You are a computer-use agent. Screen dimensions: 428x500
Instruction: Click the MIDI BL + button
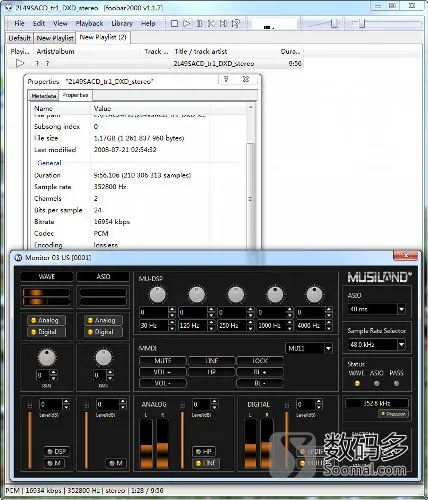point(260,372)
